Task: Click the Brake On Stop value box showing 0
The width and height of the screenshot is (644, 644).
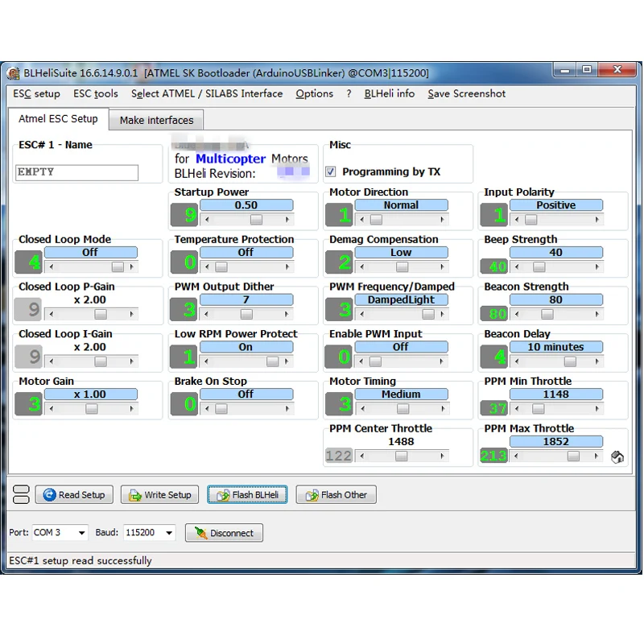Action: (184, 404)
